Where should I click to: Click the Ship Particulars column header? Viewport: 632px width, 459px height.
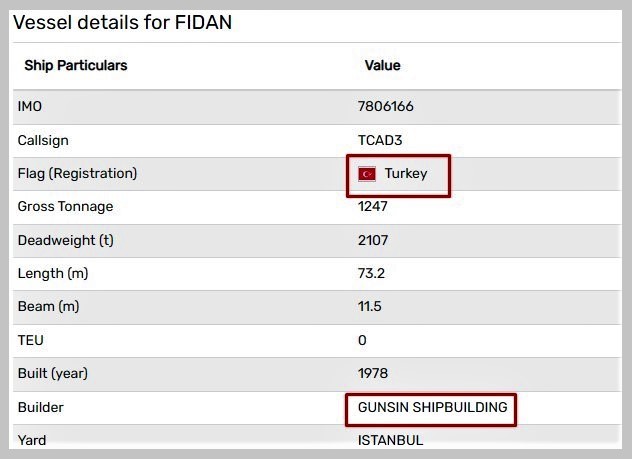pos(76,66)
